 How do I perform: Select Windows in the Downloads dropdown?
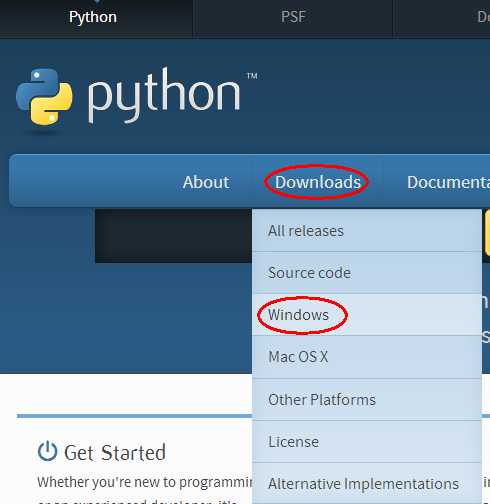(x=367, y=315)
